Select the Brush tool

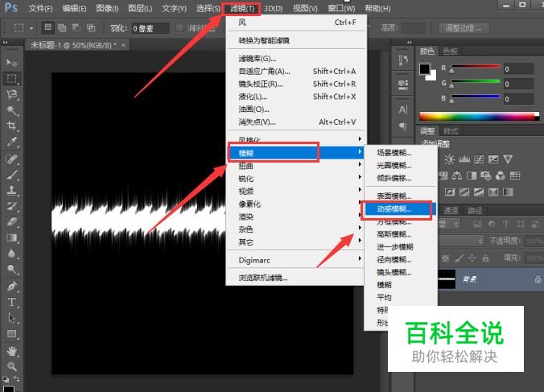(x=11, y=175)
